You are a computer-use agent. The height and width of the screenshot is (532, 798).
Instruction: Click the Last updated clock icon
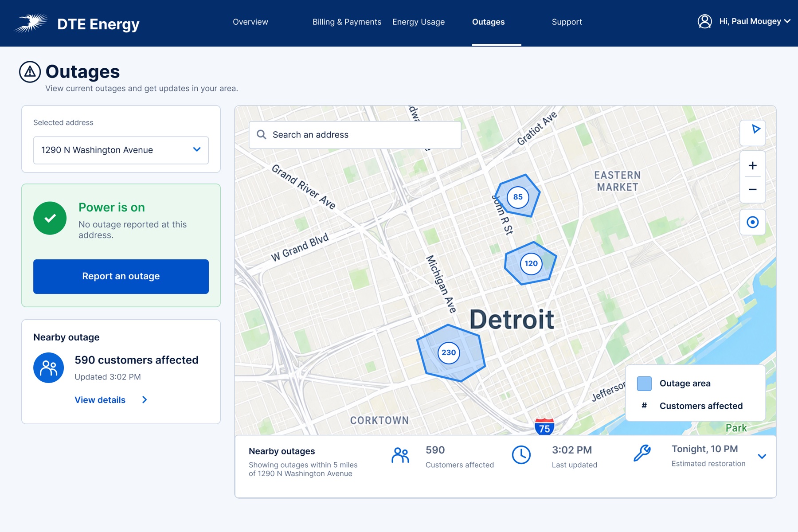click(521, 455)
